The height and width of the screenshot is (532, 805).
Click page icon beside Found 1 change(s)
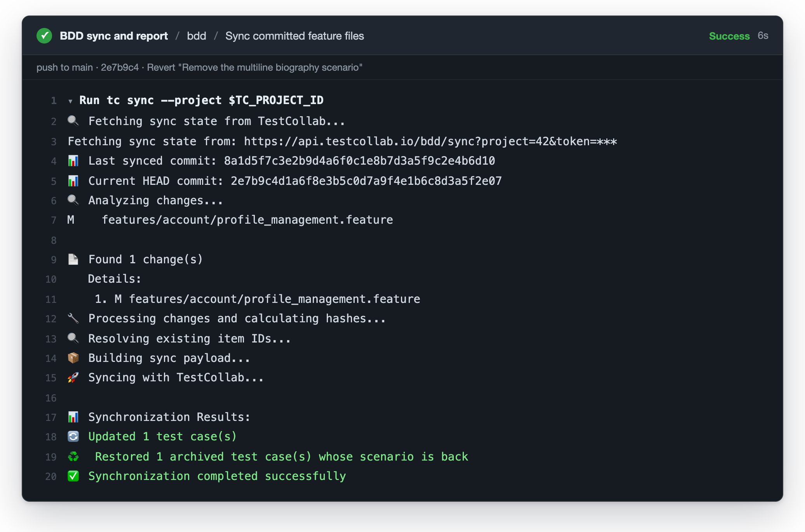(73, 259)
